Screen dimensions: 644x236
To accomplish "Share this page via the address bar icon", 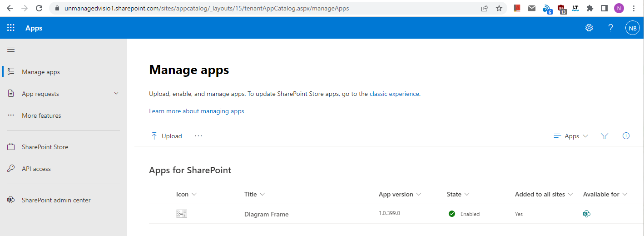I will point(485,8).
